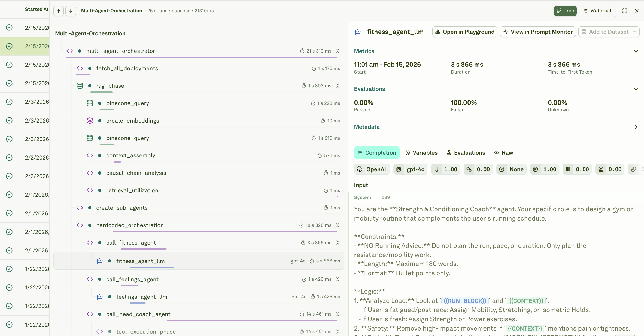The height and width of the screenshot is (336, 644).
Task: Click the None stop-sequence chip
Action: pyautogui.click(x=511, y=169)
